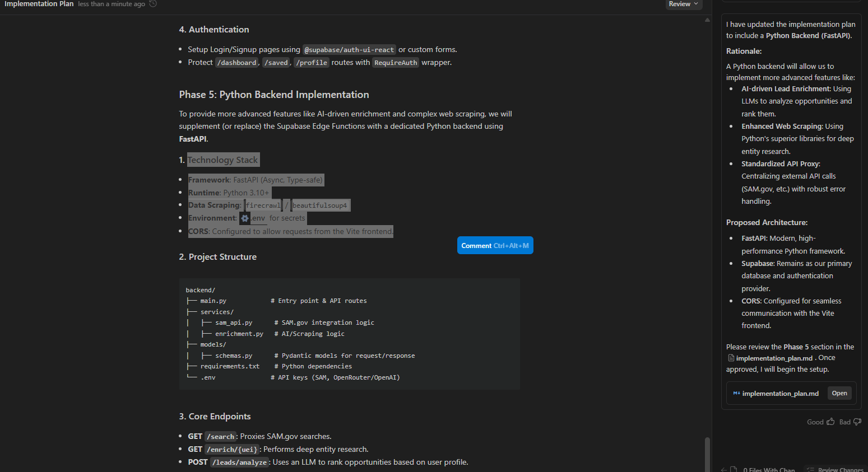Rate the response Bad with thumbs down
The image size is (868, 472).
[857, 422]
